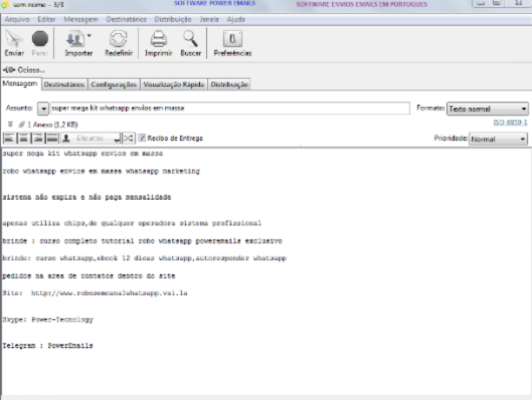Click the Assunto subject text field
This screenshot has height=400, width=532.
pos(229,108)
